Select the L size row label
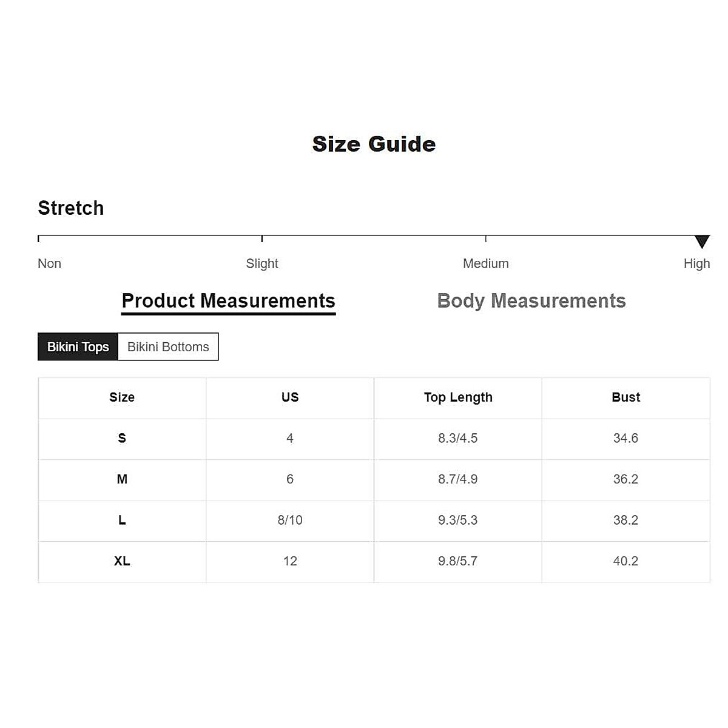The width and height of the screenshot is (728, 728). coord(122,520)
